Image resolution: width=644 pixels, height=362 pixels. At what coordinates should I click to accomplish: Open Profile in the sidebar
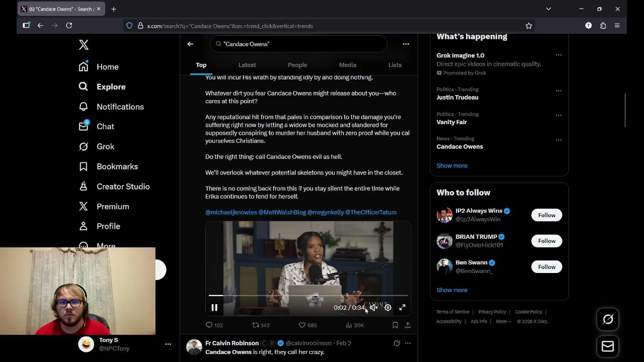[99, 226]
